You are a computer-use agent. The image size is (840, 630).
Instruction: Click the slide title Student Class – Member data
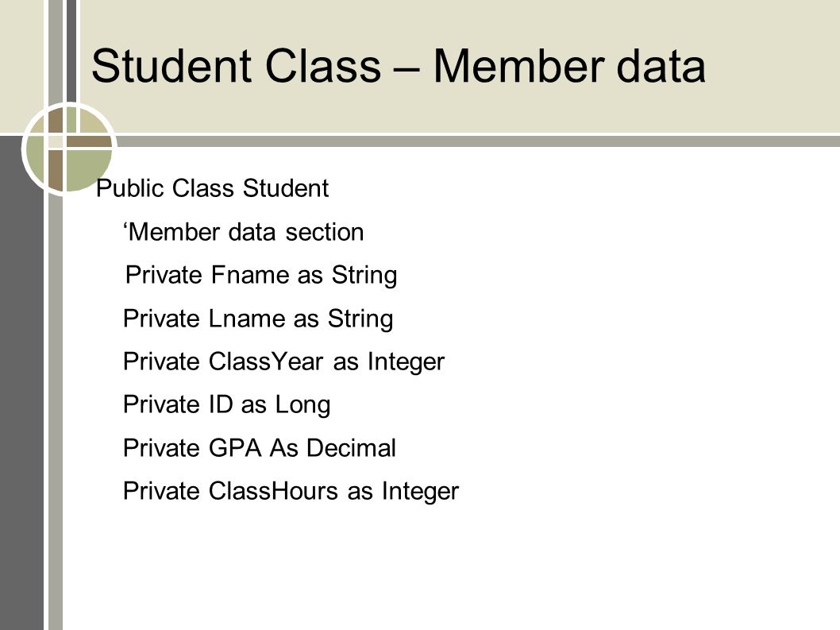pos(398,67)
